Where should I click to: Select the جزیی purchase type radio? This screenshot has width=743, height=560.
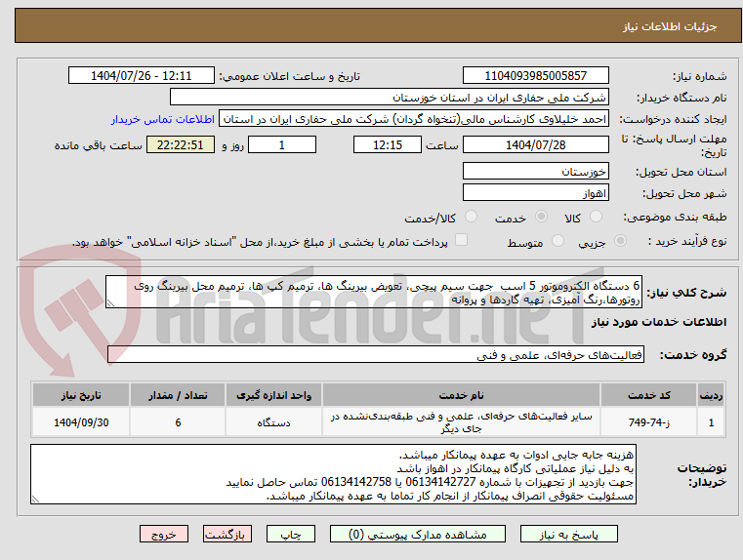620,241
